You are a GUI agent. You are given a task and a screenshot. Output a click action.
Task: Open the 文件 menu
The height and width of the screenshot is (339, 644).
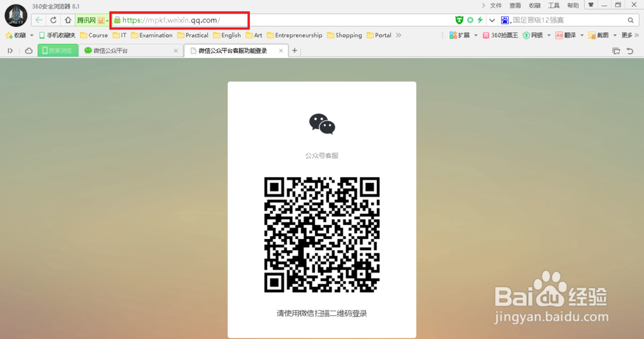click(496, 5)
